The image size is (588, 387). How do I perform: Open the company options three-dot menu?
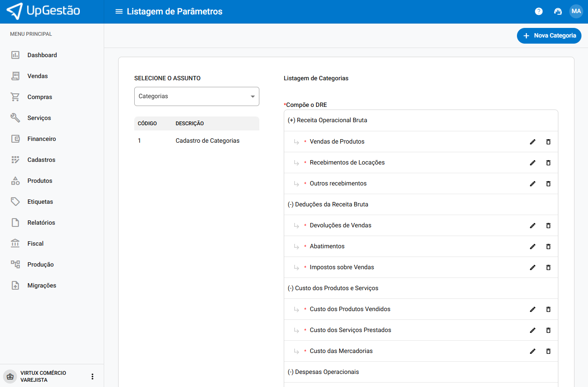(92, 377)
